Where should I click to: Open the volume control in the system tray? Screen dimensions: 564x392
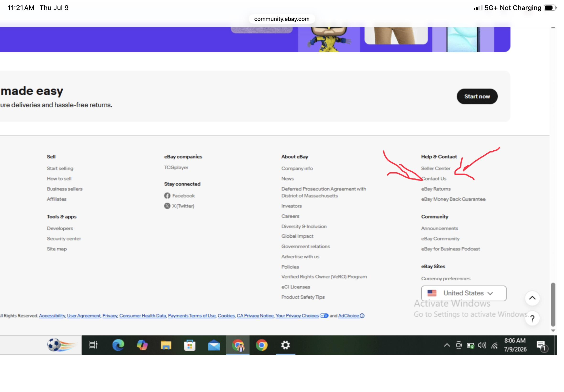click(482, 345)
